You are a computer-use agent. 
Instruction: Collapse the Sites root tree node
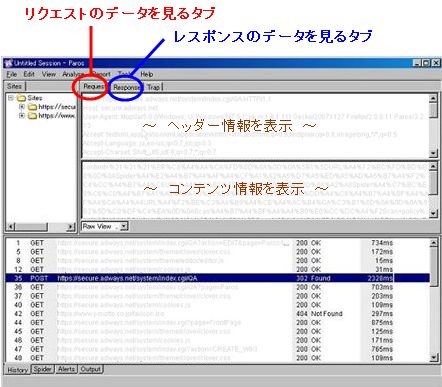(x=11, y=98)
